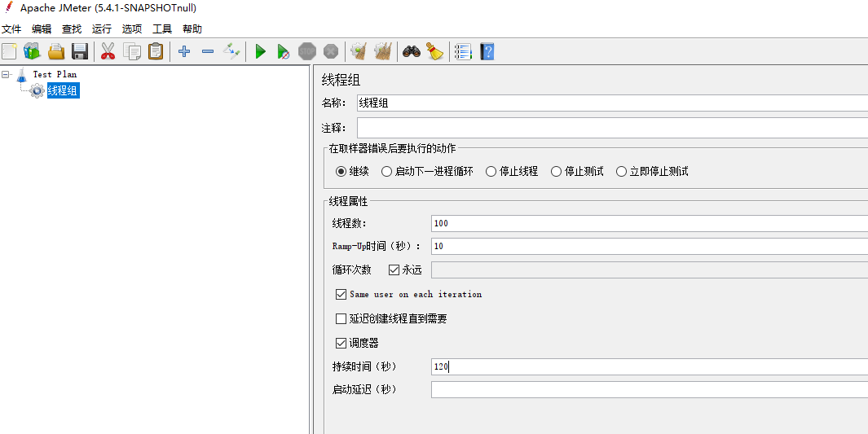Start test with no pauses icon
This screenshot has height=434, width=868.
[x=284, y=52]
